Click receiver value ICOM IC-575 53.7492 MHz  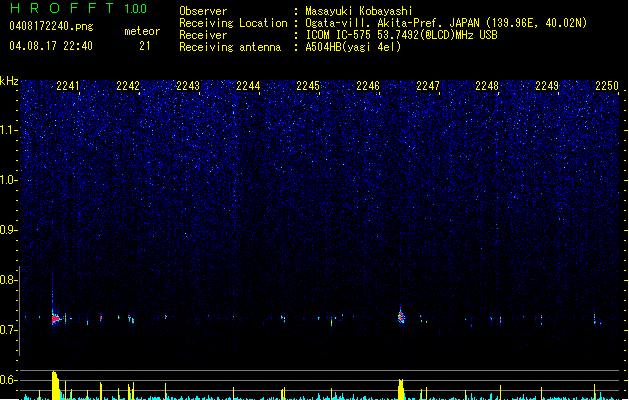[x=401, y=35]
